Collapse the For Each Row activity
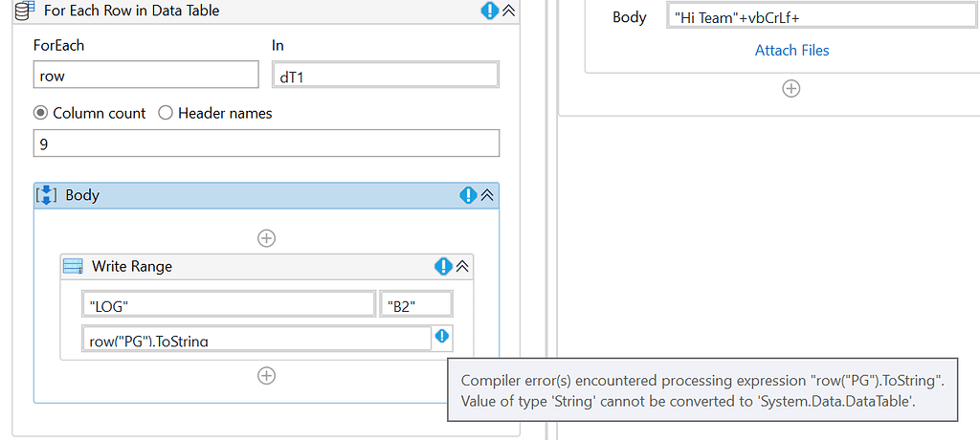The image size is (980, 441). (x=509, y=11)
